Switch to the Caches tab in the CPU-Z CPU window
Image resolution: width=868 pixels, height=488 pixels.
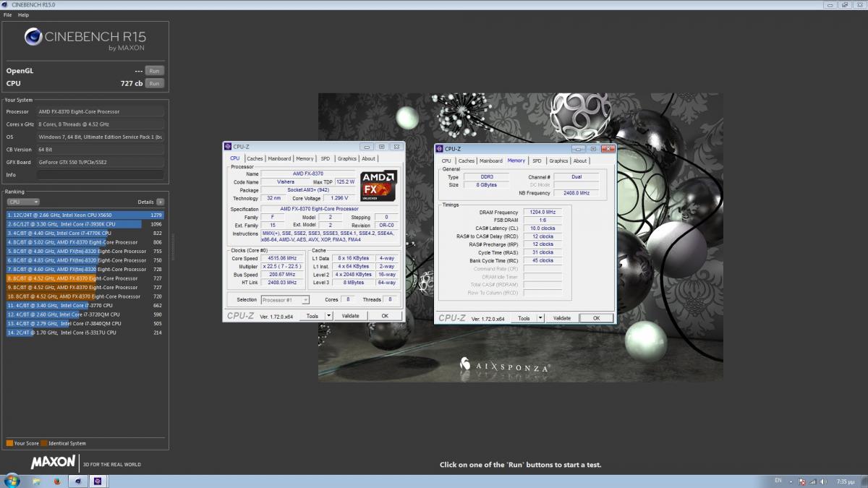pos(255,158)
